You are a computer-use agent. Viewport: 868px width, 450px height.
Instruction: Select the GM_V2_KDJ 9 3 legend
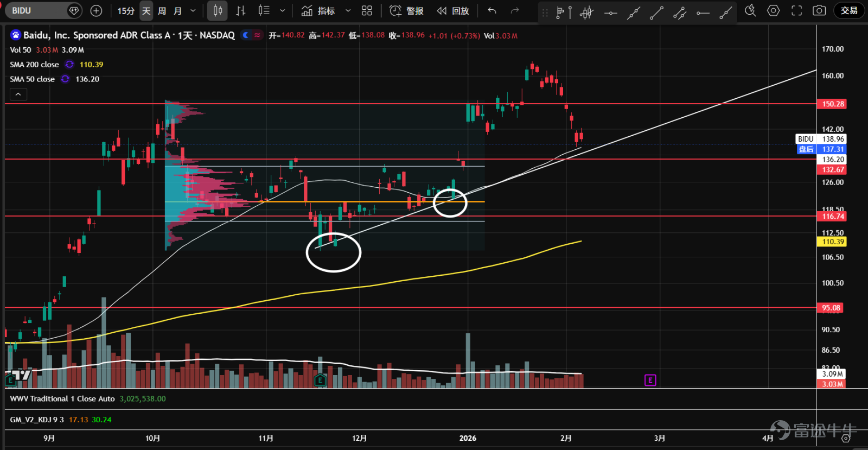pos(37,420)
